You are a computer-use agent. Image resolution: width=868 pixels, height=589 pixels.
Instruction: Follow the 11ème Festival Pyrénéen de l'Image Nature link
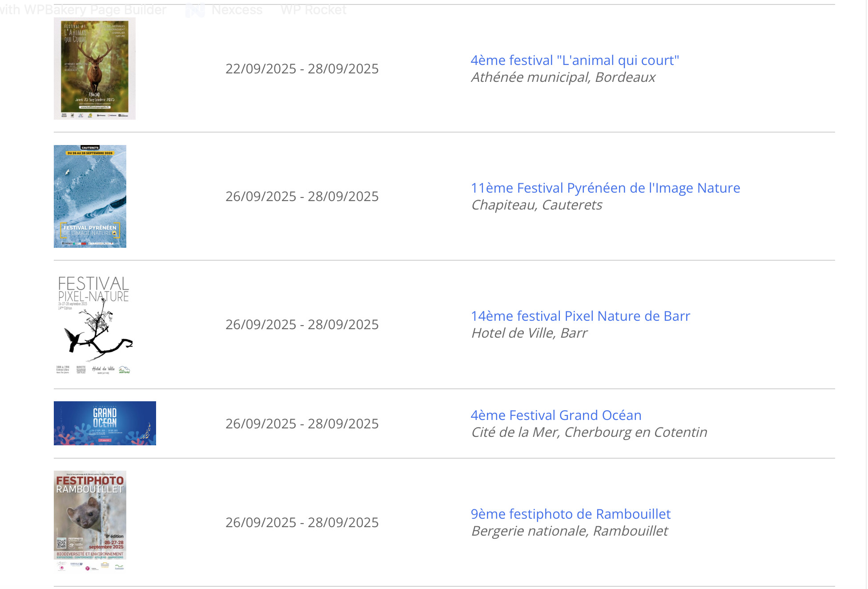(x=605, y=188)
